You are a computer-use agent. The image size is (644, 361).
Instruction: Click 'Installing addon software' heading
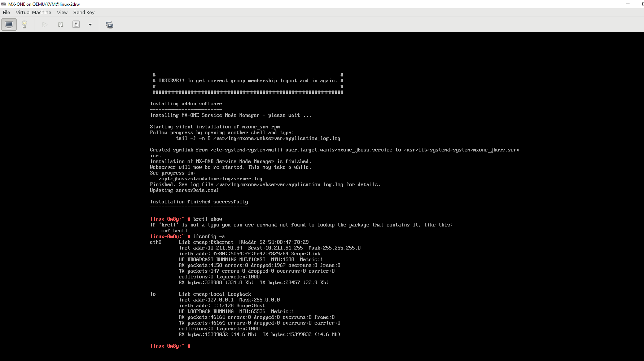(x=186, y=104)
